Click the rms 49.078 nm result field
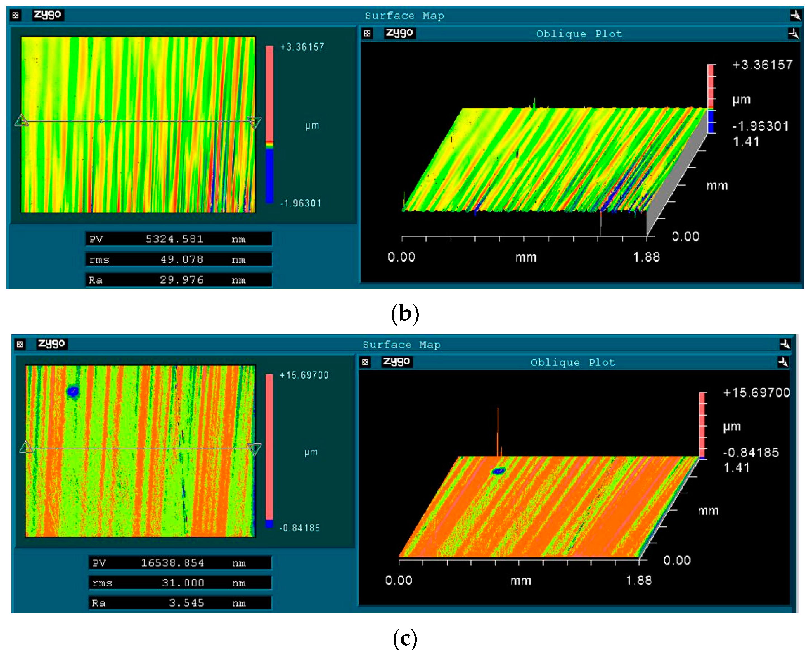812x658 pixels. click(x=178, y=260)
